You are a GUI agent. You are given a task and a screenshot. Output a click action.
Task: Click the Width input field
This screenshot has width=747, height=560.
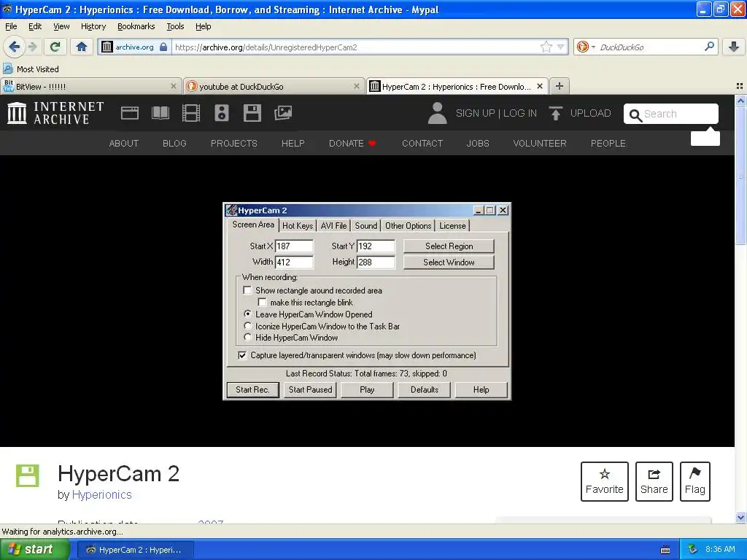click(x=294, y=262)
